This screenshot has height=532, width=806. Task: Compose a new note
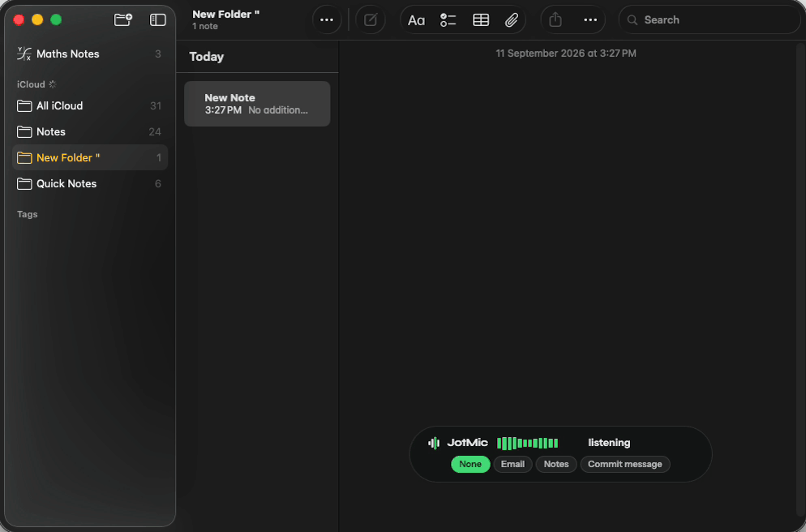click(x=371, y=20)
